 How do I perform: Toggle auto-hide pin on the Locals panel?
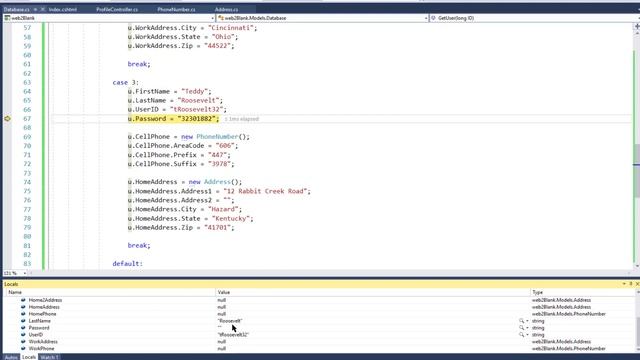click(631, 284)
